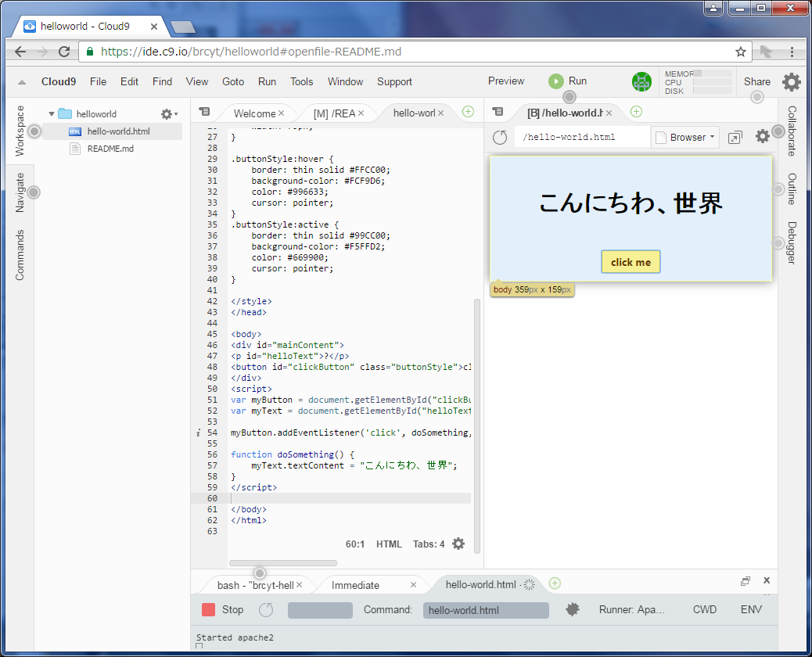
Task: Open preview pane tab list icon
Action: pyautogui.click(x=498, y=111)
